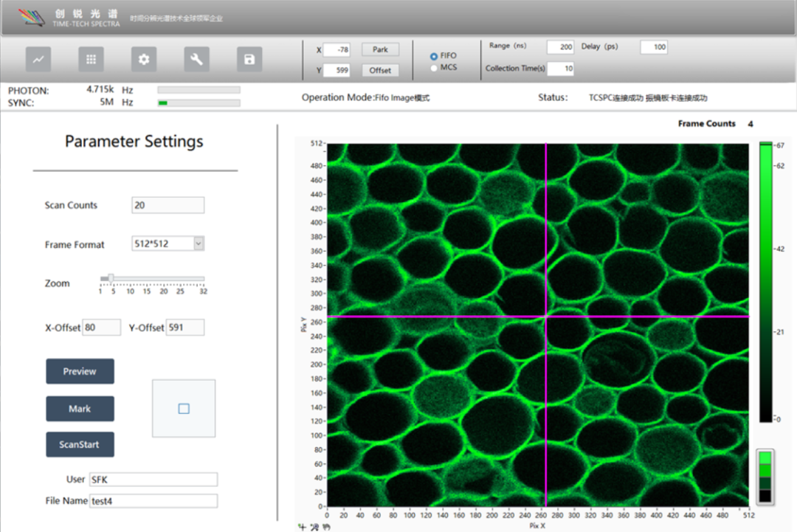Open settings via gear icon
Viewport: 797px width, 532px height.
point(144,60)
